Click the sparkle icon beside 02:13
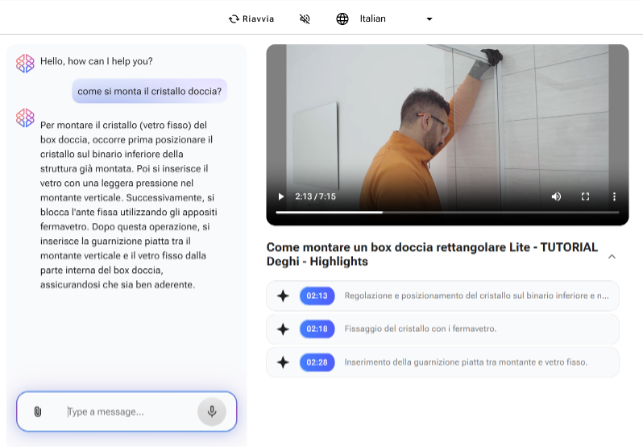 (x=283, y=296)
